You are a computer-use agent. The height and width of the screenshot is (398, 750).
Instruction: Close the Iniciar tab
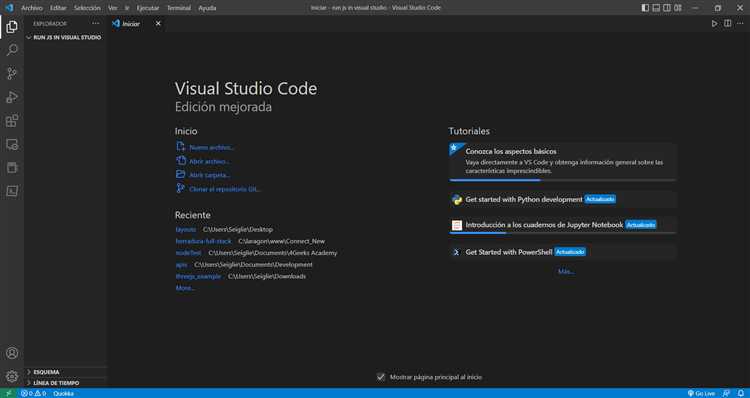click(158, 23)
